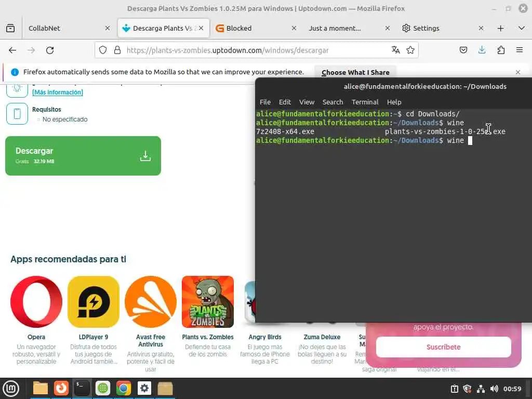
Task: Open green grid app in taskbar
Action: pyautogui.click(x=103, y=388)
